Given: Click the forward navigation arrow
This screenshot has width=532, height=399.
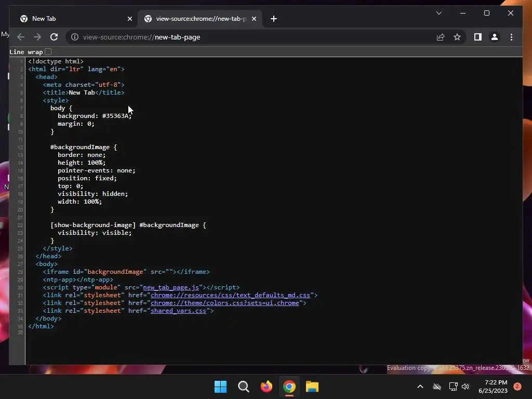Looking at the screenshot, I should click(x=37, y=37).
